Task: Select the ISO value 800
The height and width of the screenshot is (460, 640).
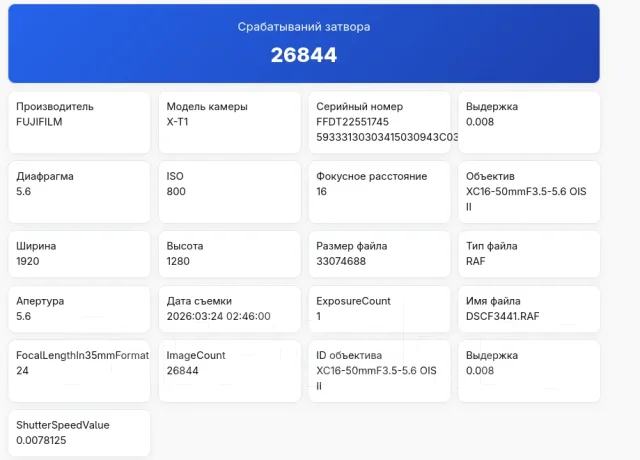Action: pos(176,191)
